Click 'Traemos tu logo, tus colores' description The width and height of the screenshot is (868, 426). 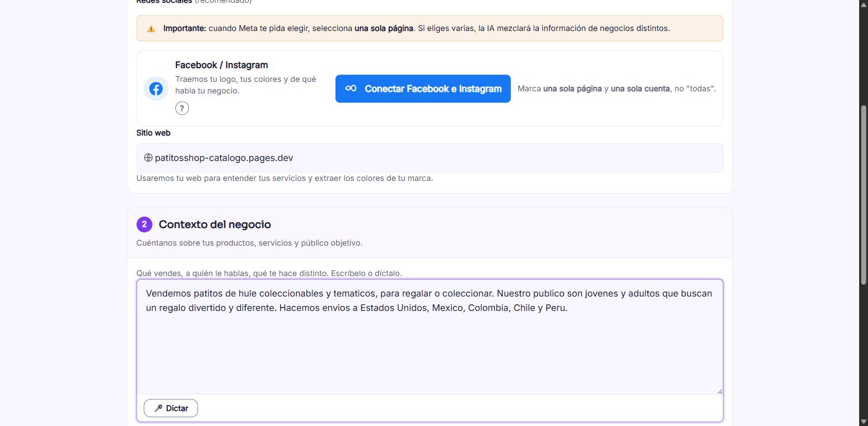pyautogui.click(x=246, y=85)
